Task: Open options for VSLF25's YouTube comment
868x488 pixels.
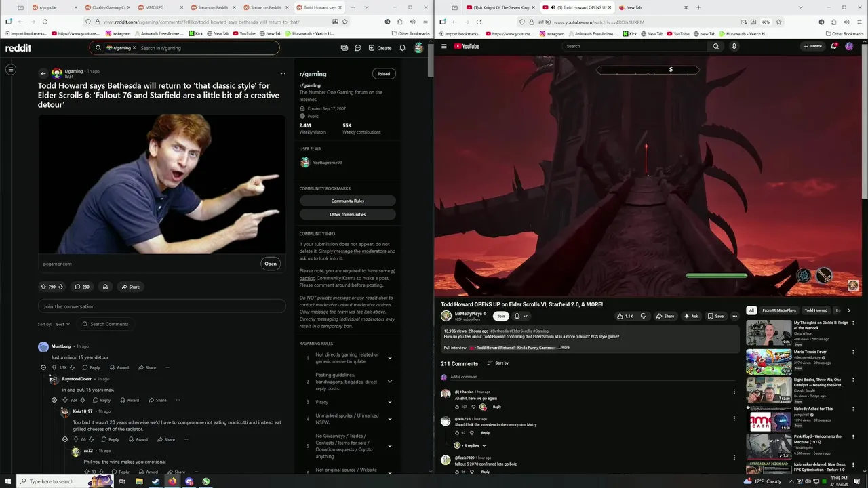Action: (x=734, y=419)
